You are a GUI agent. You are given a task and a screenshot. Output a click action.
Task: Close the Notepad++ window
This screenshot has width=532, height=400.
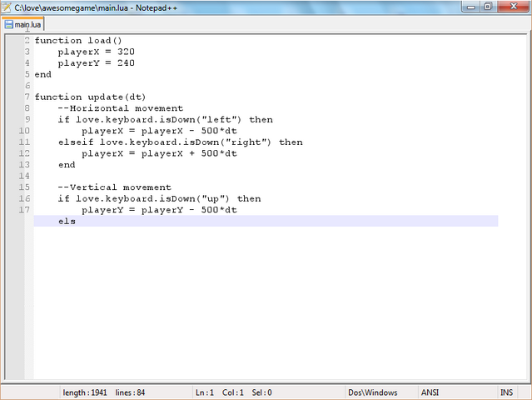click(514, 7)
